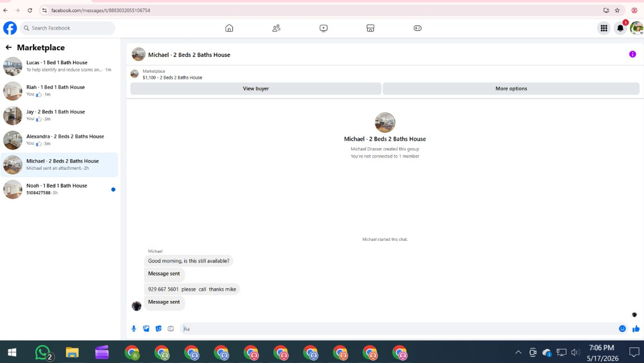Open the Facebook menu grid icon
644x363 pixels.
point(604,28)
